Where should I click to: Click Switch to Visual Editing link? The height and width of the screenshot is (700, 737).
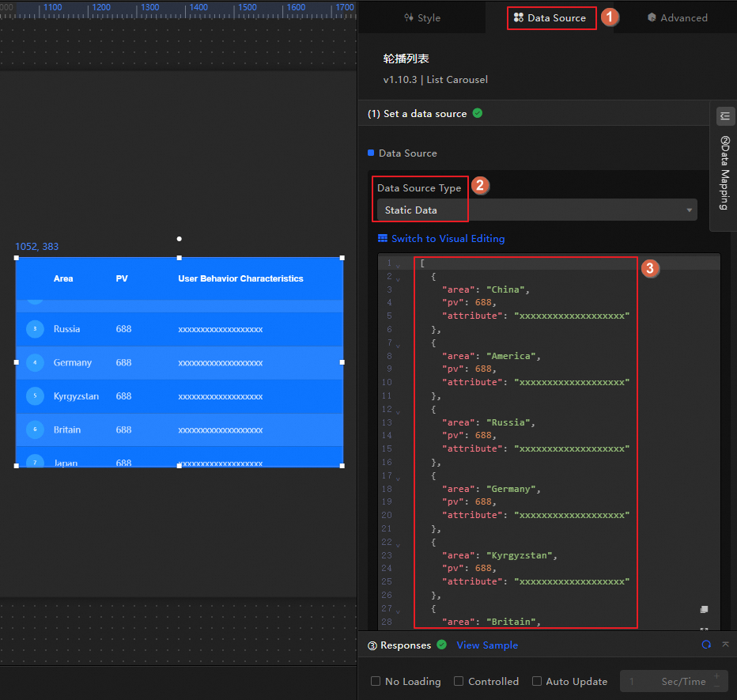point(448,238)
